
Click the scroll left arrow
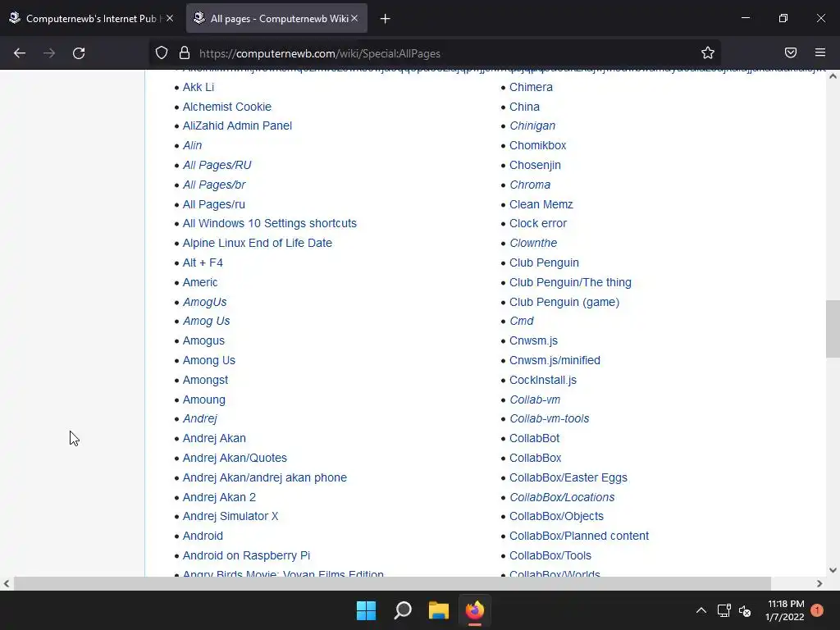click(7, 583)
